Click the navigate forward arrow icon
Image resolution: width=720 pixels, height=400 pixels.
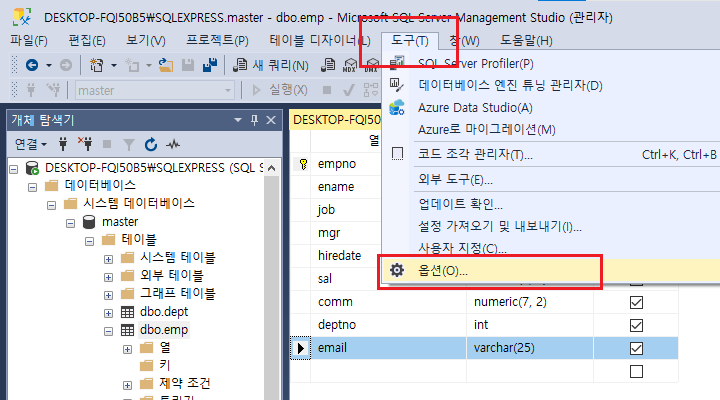click(66, 65)
